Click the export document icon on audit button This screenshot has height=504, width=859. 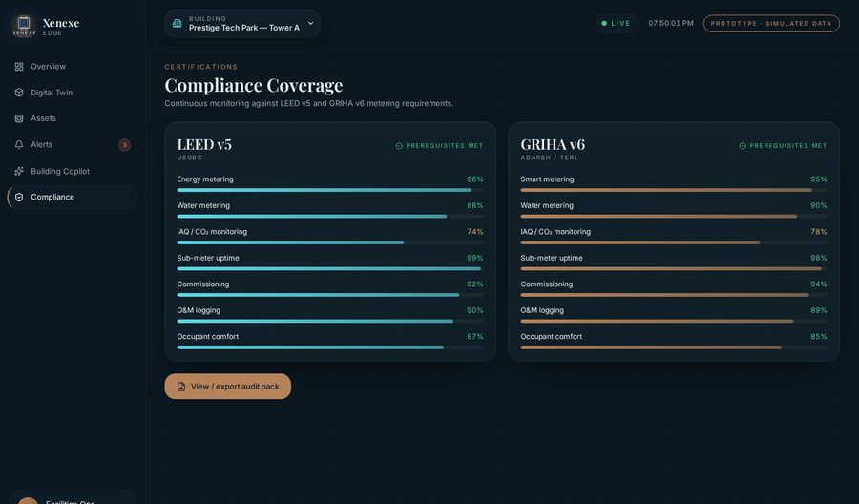[x=180, y=387]
